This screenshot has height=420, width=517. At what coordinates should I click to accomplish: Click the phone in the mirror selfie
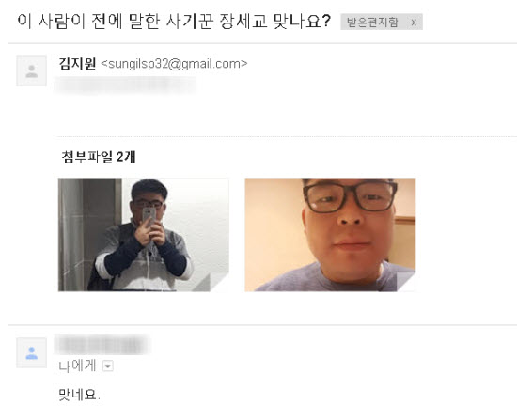[x=149, y=215]
